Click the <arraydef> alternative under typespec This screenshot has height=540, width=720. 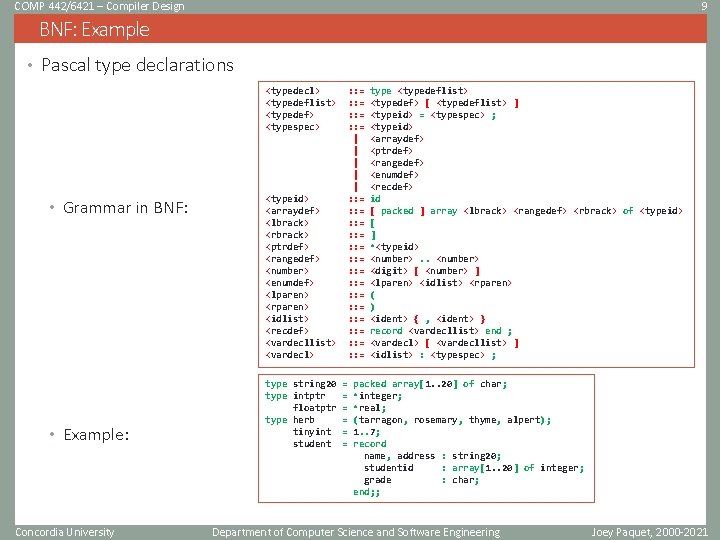[397, 139]
